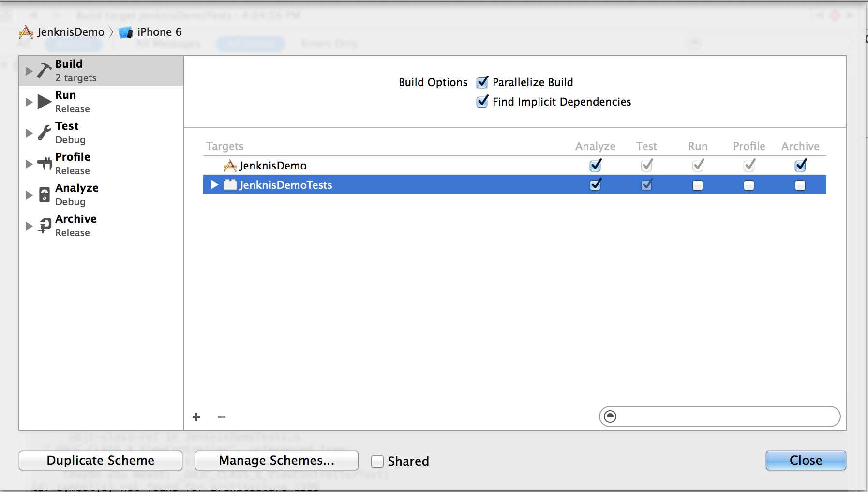Enable Profile checkbox for JenknisDemoTests
The height and width of the screenshot is (492, 868).
749,185
